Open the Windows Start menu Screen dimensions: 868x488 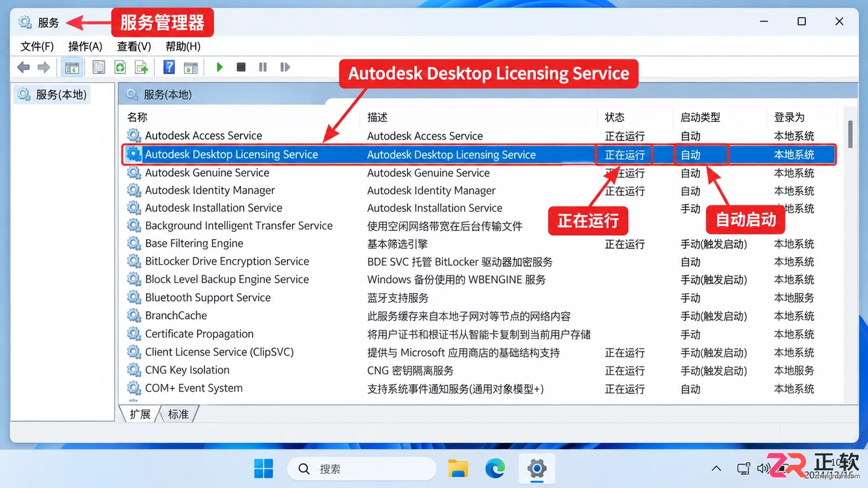tap(263, 468)
